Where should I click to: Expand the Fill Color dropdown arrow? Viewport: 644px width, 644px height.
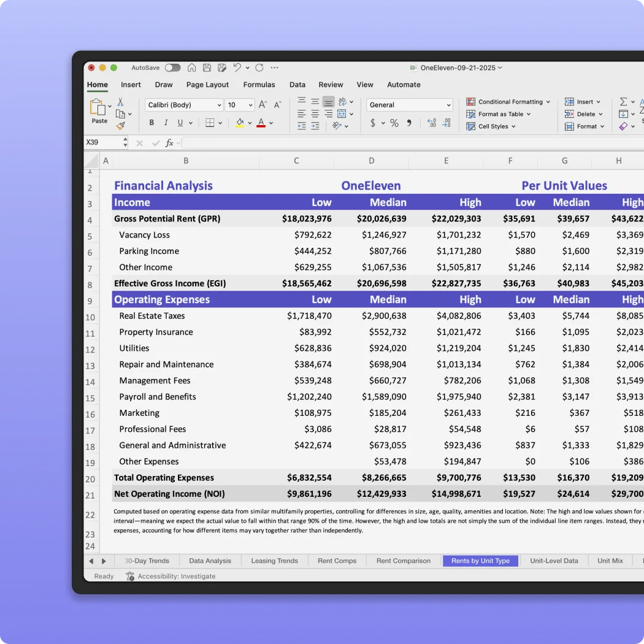(248, 123)
